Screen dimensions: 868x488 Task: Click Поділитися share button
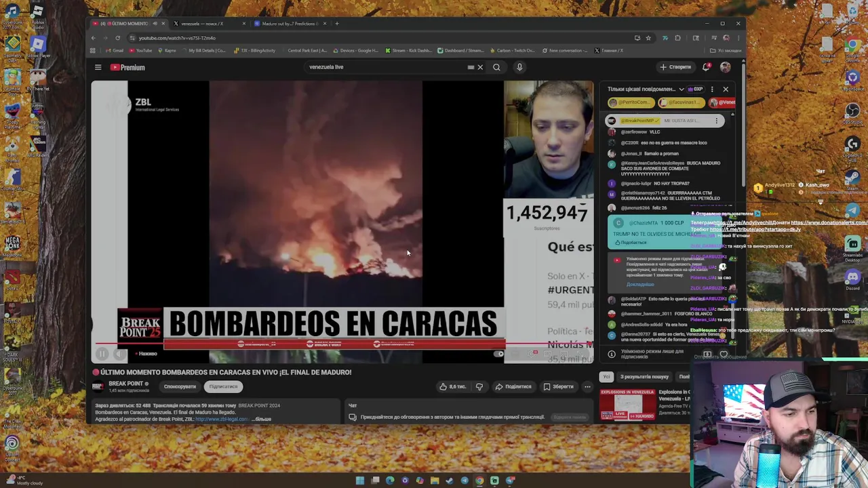pyautogui.click(x=513, y=386)
